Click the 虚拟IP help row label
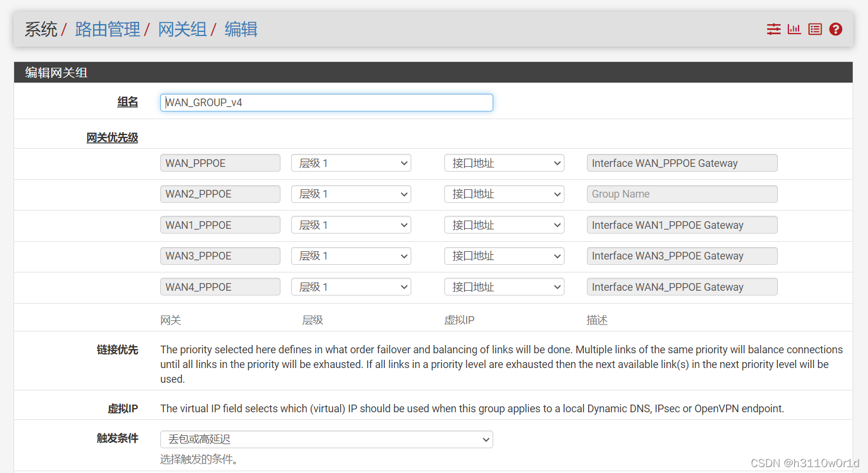The image size is (868, 473). (x=123, y=409)
